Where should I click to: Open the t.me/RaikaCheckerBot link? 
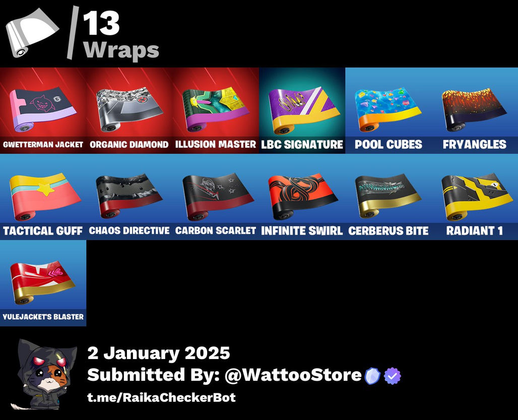click(x=161, y=397)
